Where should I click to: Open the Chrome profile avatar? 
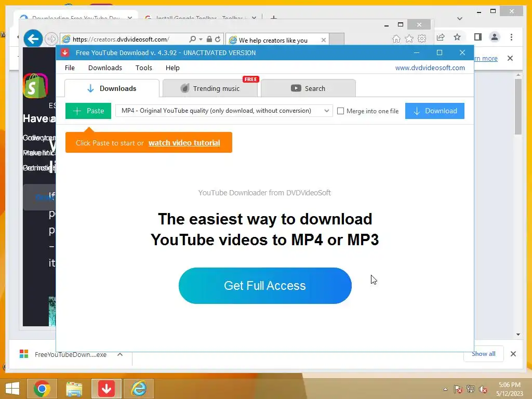[495, 37]
